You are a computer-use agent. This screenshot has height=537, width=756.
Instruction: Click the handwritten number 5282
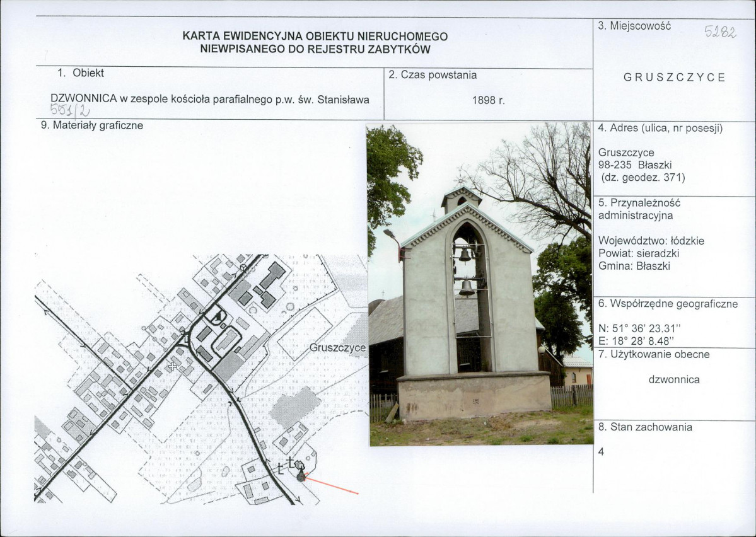point(720,32)
